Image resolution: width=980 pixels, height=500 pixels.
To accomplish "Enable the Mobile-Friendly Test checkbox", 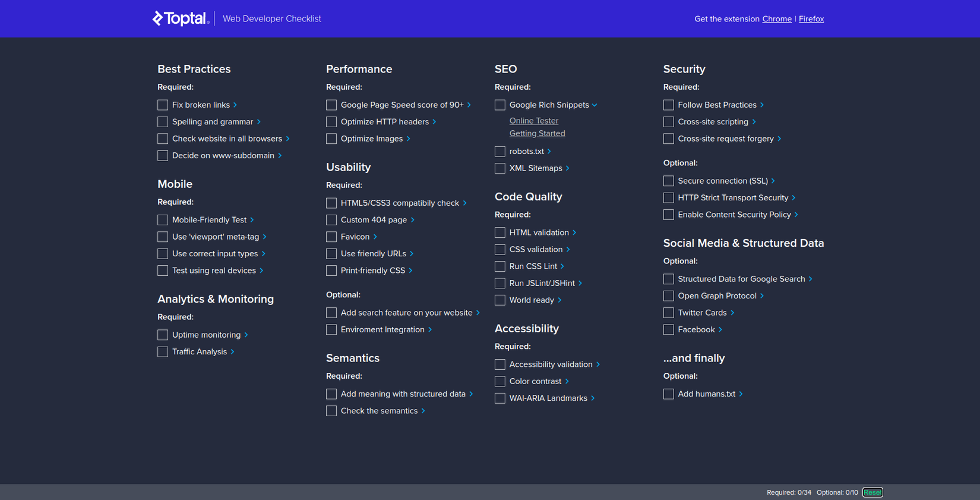I will [x=163, y=220].
